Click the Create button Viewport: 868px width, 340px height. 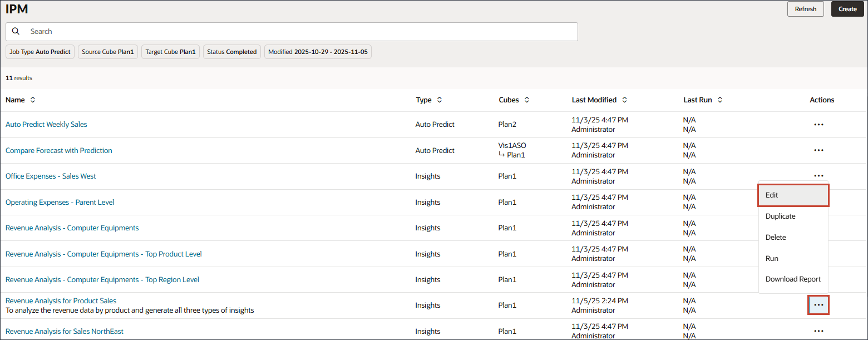pyautogui.click(x=847, y=9)
